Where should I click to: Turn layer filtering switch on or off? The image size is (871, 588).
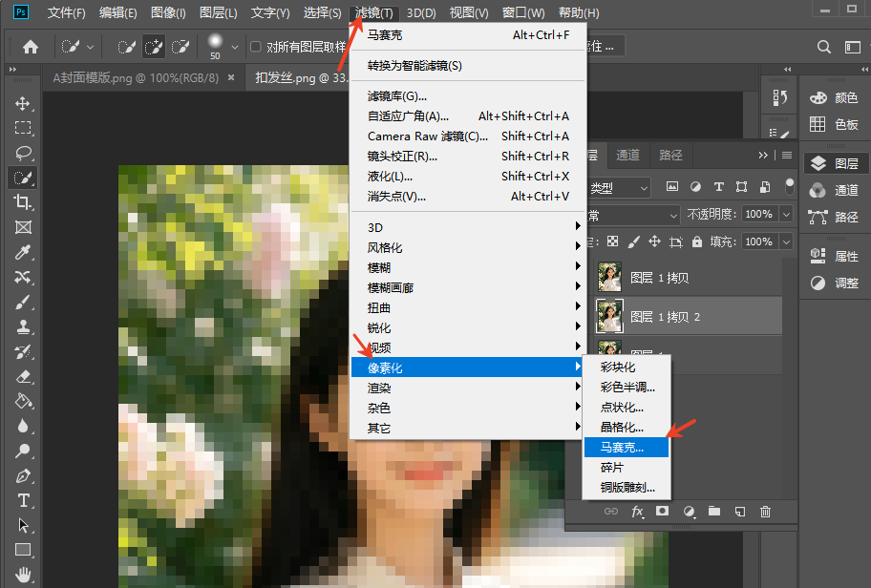(789, 186)
